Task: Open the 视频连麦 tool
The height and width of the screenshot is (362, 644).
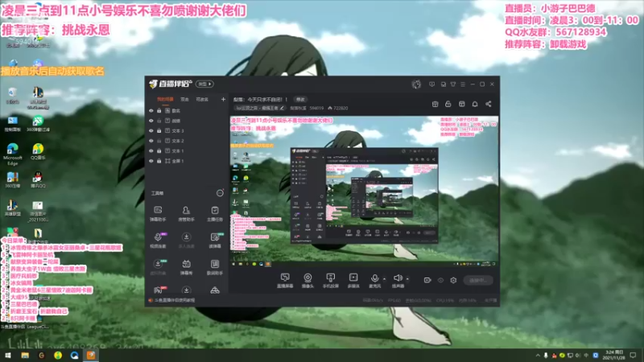Action: [x=158, y=241]
